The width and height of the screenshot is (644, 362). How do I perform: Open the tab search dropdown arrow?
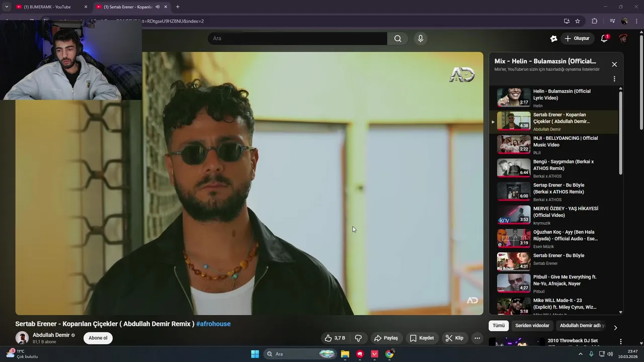pos(7,7)
